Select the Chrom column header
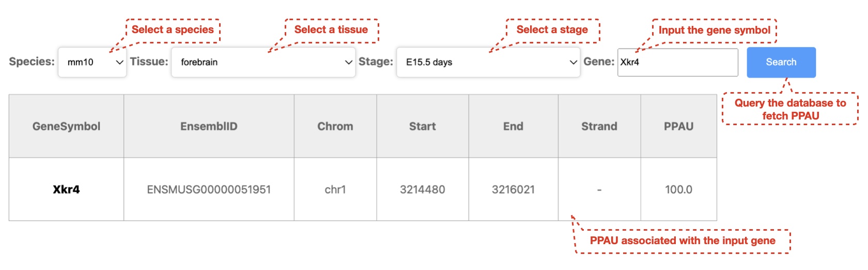The width and height of the screenshot is (868, 270). (335, 126)
